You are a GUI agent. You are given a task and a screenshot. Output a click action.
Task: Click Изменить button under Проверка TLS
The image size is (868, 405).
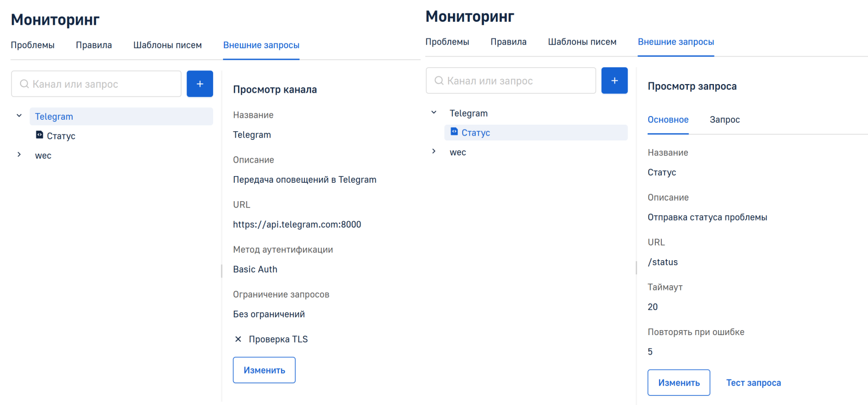click(264, 370)
